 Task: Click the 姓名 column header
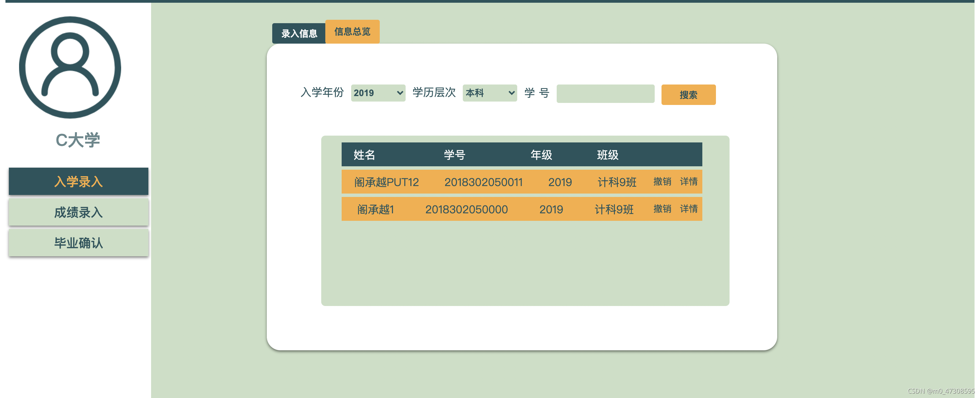[364, 155]
